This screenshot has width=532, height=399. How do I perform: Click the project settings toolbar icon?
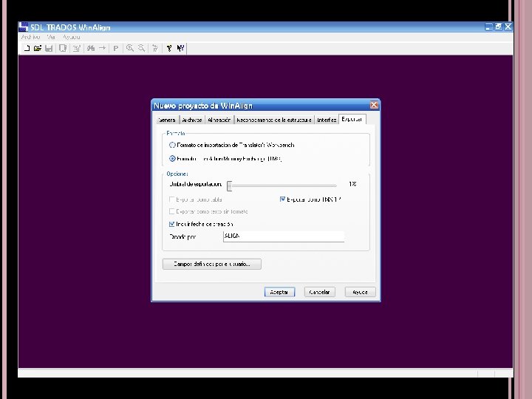click(x=76, y=48)
